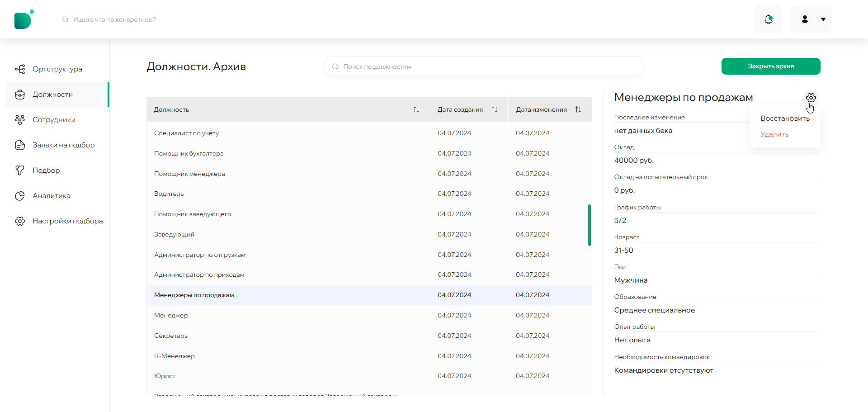Focus the "Поиск по должностям" search field
The height and width of the screenshot is (412, 868).
point(484,66)
